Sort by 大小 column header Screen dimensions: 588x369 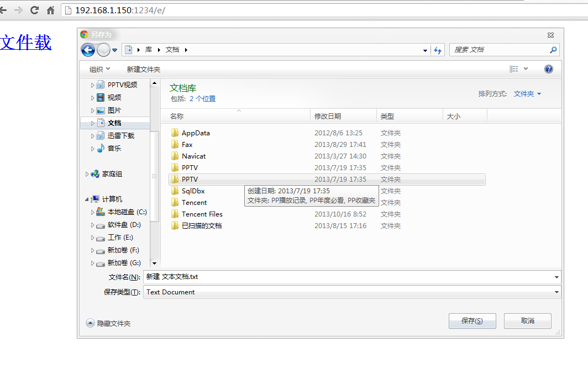(x=465, y=116)
